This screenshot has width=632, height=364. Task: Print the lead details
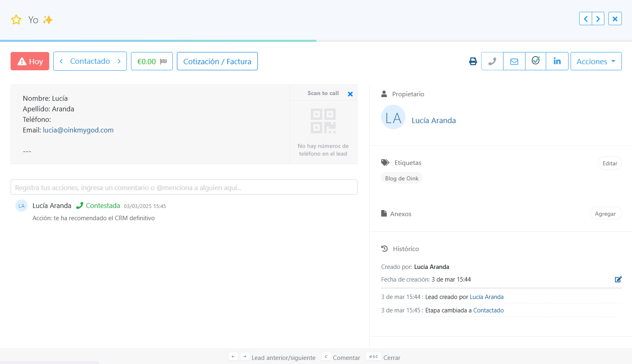pos(473,61)
